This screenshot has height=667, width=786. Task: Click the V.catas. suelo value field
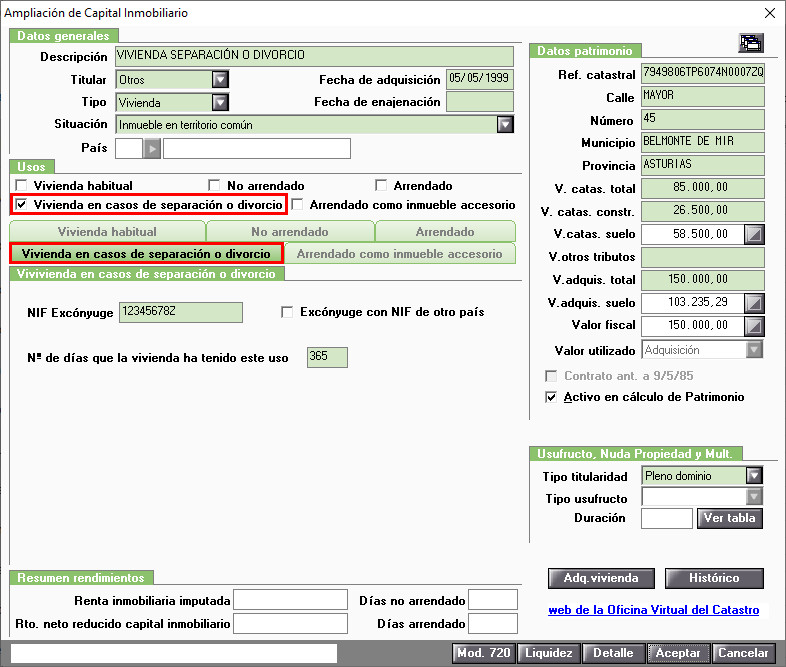693,234
